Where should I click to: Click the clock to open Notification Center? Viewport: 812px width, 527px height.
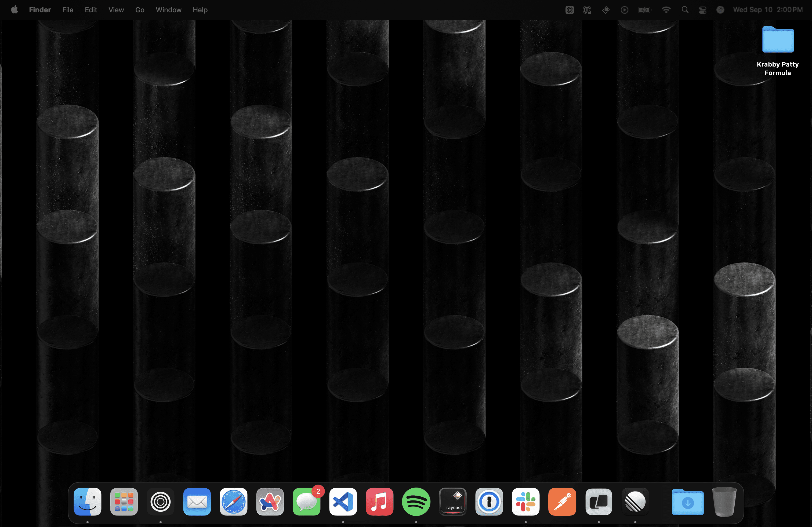click(768, 10)
